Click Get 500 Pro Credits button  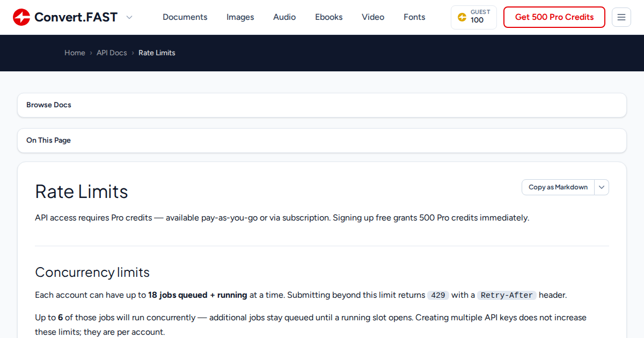[554, 17]
